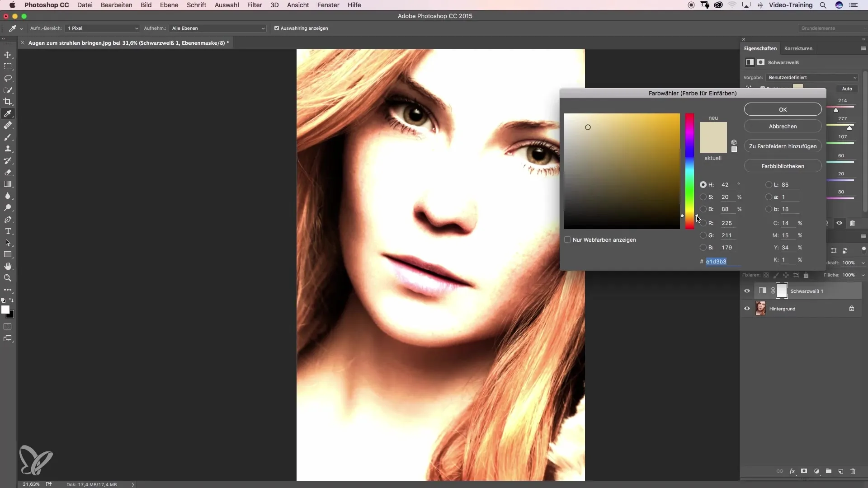Image resolution: width=868 pixels, height=488 pixels.
Task: Open eyedropper tool preset picker arrow
Action: 21,28
